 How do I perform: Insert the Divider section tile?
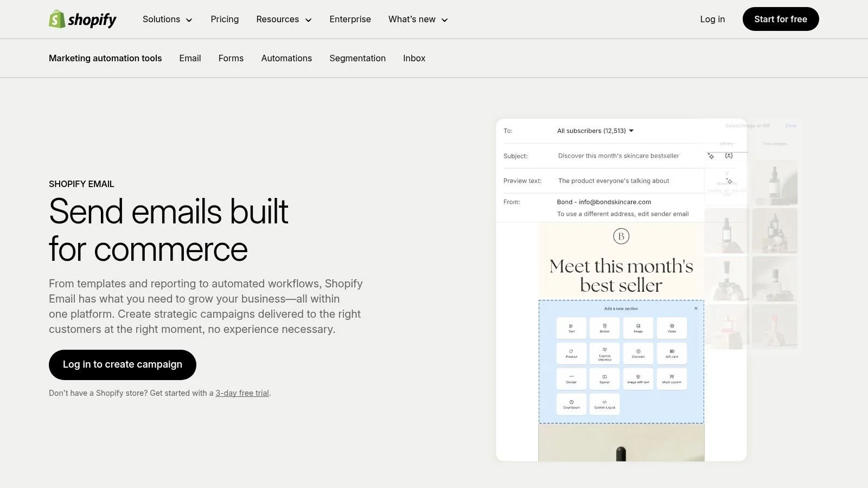[571, 379]
